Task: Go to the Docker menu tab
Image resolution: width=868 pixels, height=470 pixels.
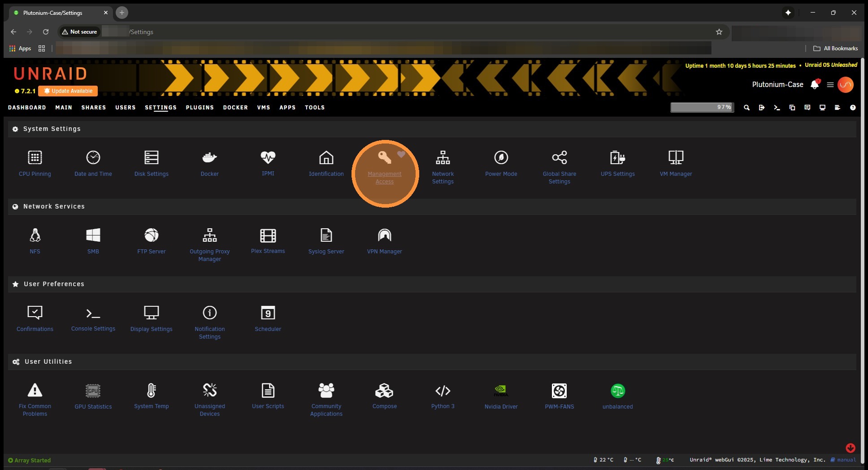Action: [235, 108]
